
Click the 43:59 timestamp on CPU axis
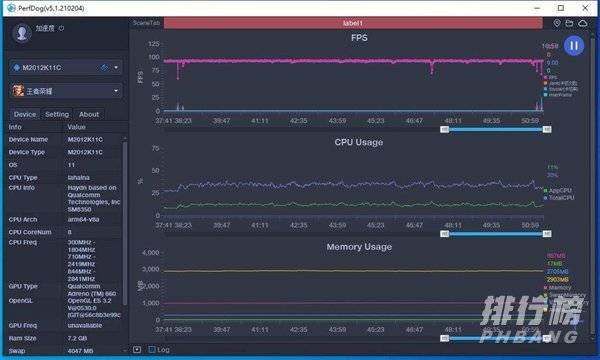[337, 225]
